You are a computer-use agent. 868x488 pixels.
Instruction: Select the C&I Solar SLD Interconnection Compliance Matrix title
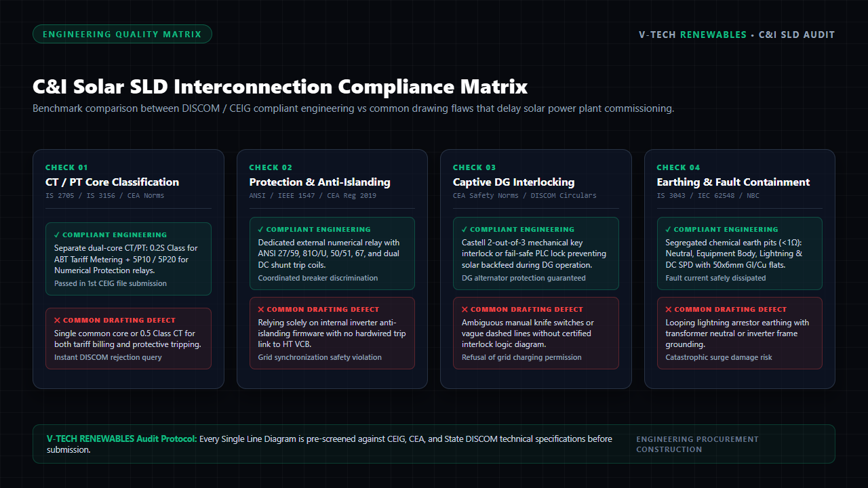point(280,87)
